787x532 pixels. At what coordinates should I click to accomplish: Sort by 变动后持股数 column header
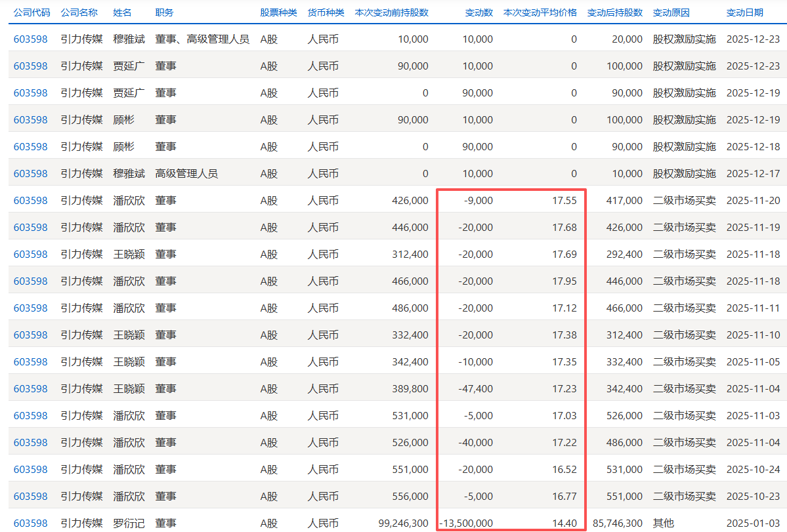[614, 11]
